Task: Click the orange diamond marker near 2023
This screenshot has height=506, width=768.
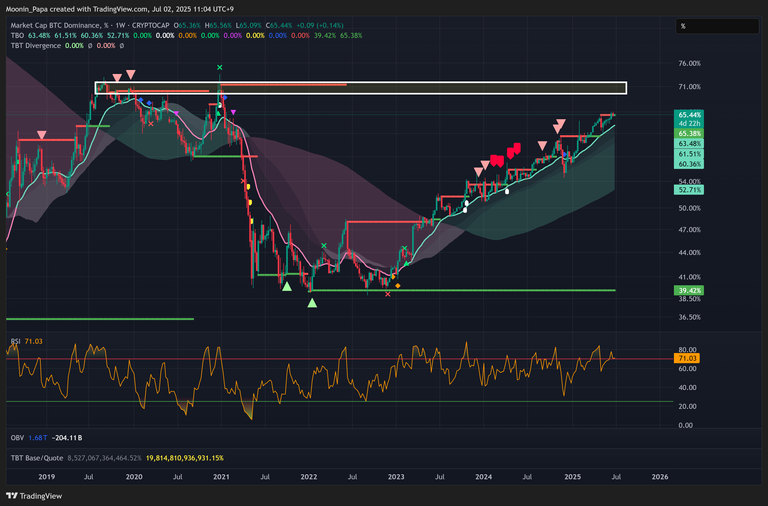Action: (x=398, y=286)
